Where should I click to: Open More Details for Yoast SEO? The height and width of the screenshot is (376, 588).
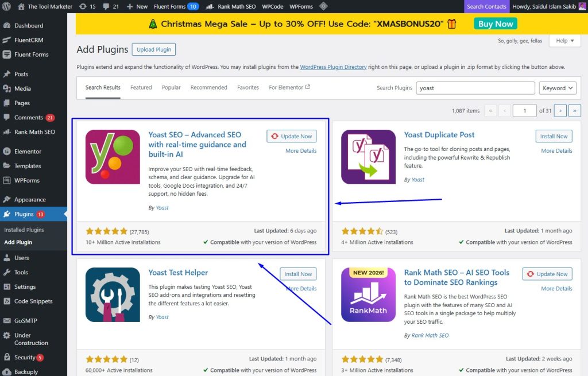pyautogui.click(x=301, y=151)
